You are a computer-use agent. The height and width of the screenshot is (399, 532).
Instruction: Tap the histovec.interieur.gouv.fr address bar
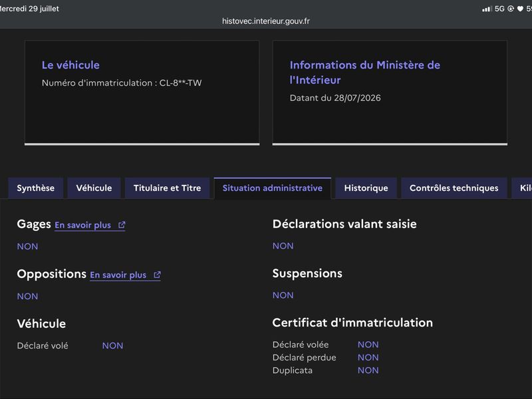point(266,21)
